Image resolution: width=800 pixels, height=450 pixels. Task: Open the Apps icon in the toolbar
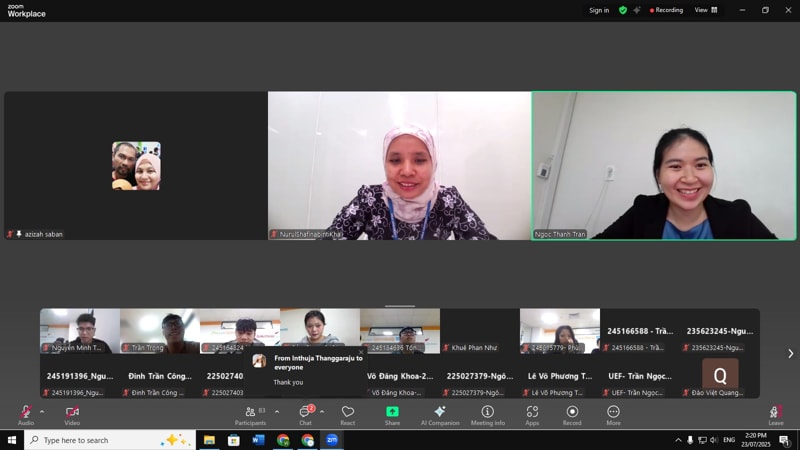pyautogui.click(x=532, y=412)
